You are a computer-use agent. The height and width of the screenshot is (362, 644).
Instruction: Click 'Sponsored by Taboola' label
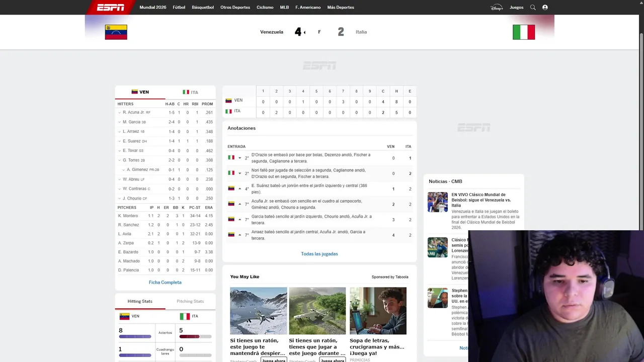(x=390, y=277)
